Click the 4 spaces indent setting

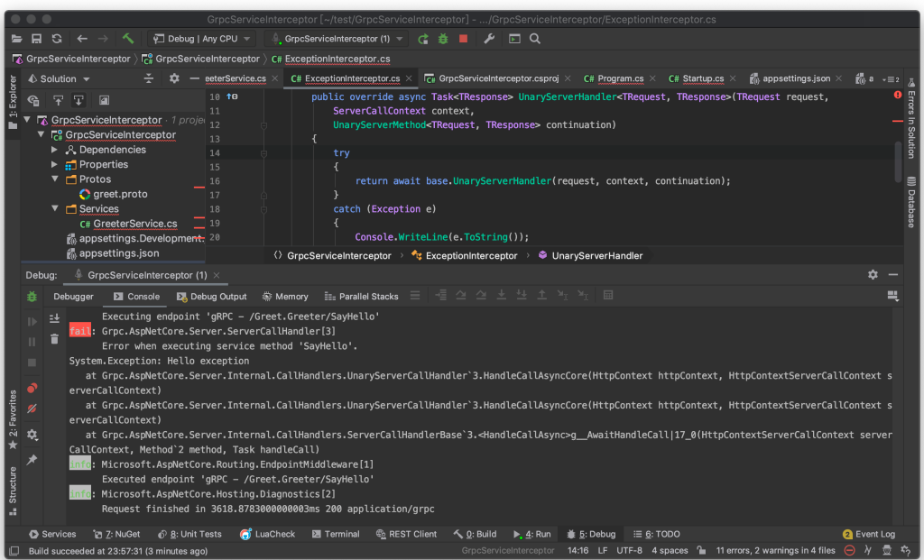[670, 551]
